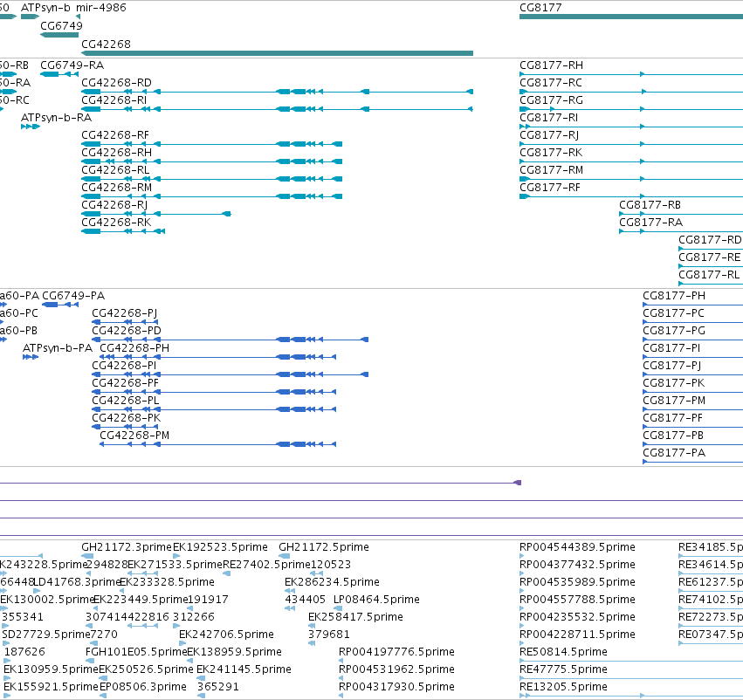The height and width of the screenshot is (700, 743).
Task: Select the LP08464.5prime EST label
Action: click(376, 600)
